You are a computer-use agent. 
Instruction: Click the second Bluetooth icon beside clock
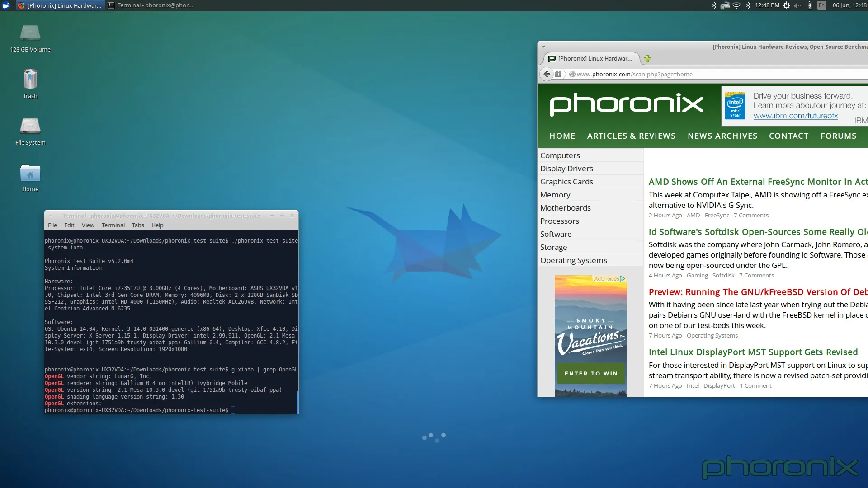(x=748, y=5)
